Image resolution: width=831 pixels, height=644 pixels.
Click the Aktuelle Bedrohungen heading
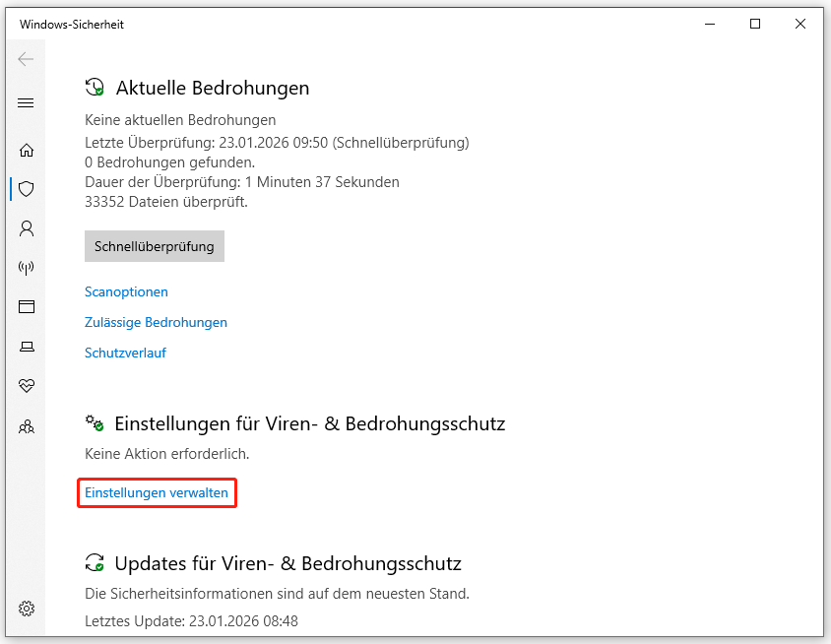pyautogui.click(x=213, y=88)
